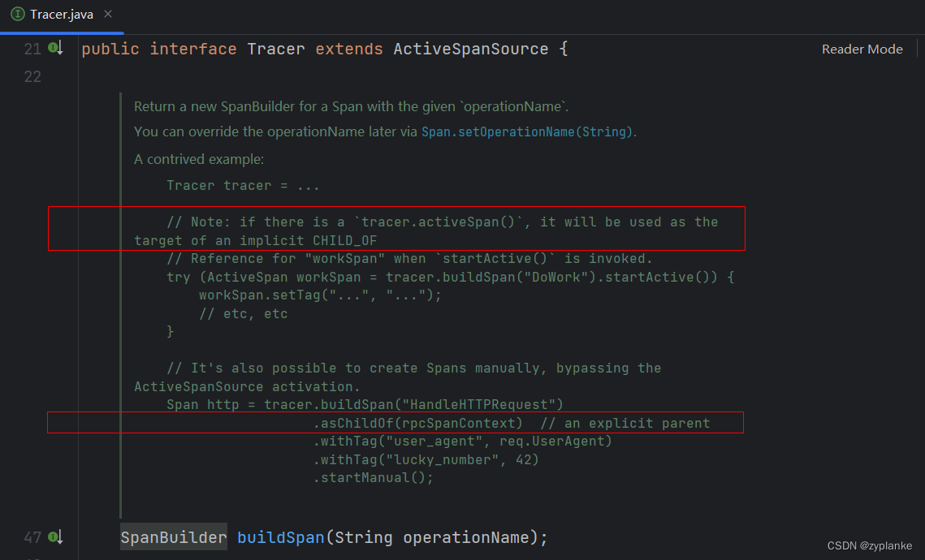Viewport: 925px width, 560px height.
Task: Click line number 47 in the gutter
Action: tap(32, 537)
